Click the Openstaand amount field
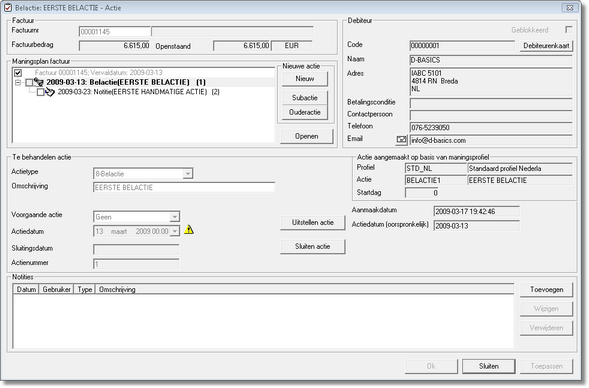The height and width of the screenshot is (388, 589). tap(242, 46)
